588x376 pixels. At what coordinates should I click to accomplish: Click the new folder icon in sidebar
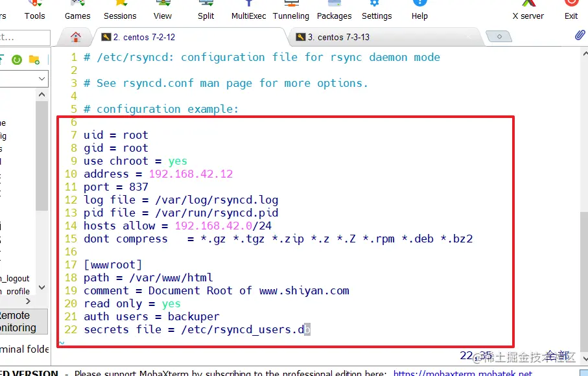(x=34, y=60)
